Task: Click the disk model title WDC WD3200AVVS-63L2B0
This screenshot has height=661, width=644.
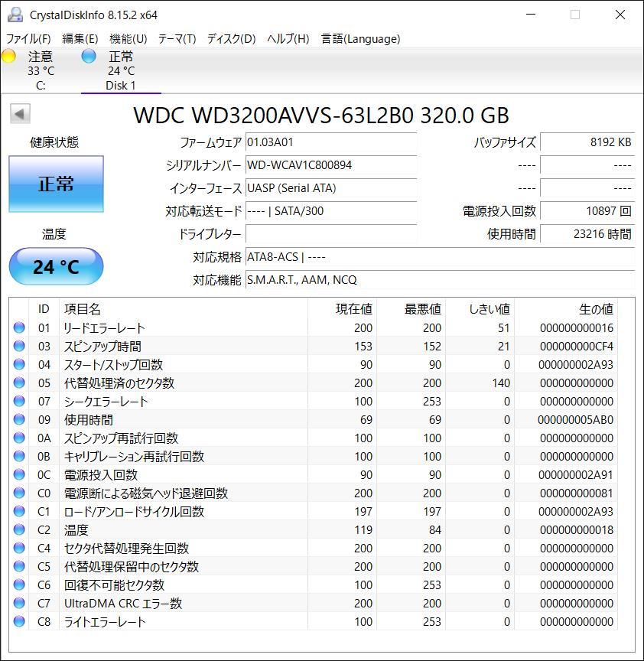Action: (273, 115)
